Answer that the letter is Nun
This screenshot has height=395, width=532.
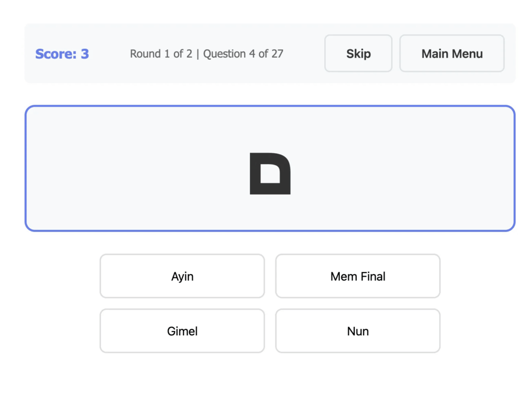(x=357, y=331)
